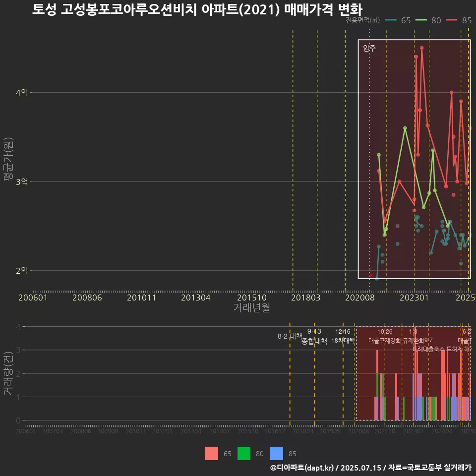476x476 pixels.
Task: Select the red 85 line legend entry
Action: 459,20
